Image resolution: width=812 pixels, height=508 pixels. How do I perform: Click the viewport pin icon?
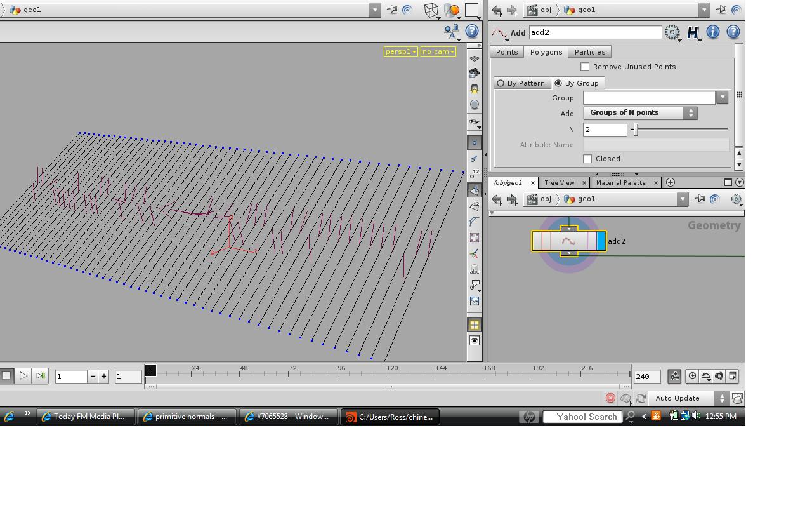[x=393, y=10]
